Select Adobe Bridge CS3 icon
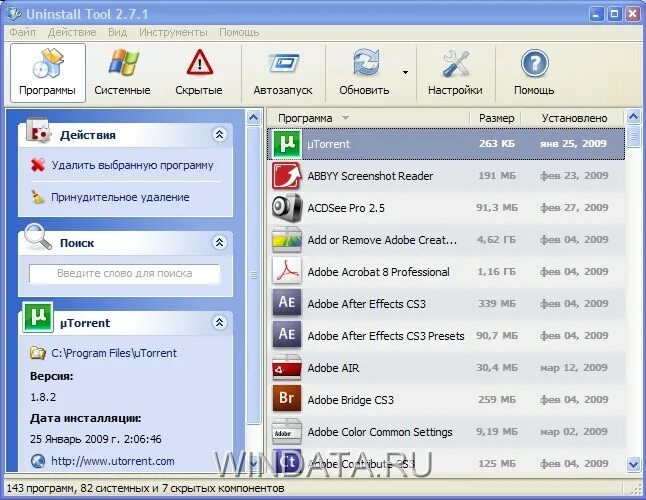This screenshot has height=500, width=646. 287,400
